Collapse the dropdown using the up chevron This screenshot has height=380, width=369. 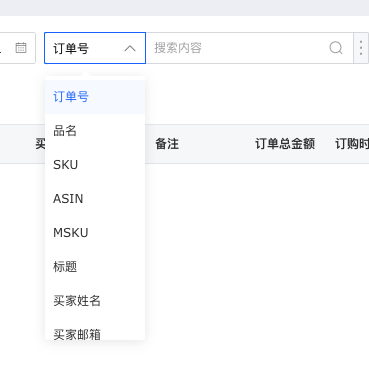(x=130, y=48)
